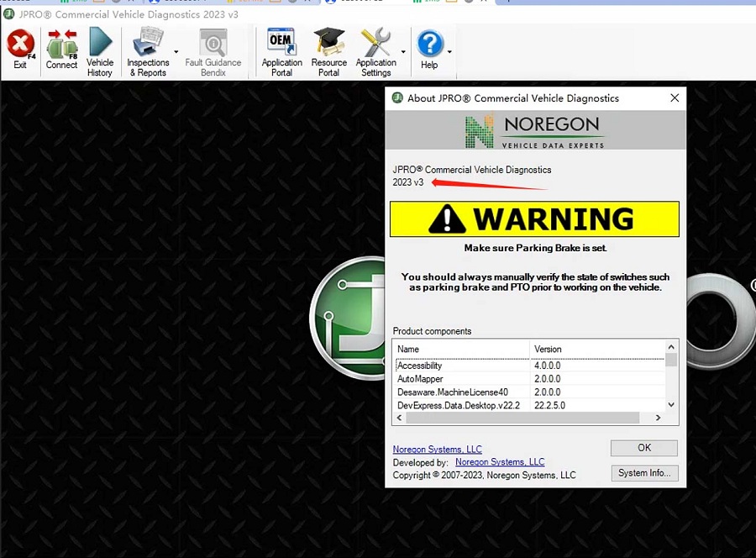The image size is (756, 558).
Task: Click the OK button in About dialog
Action: pos(644,448)
